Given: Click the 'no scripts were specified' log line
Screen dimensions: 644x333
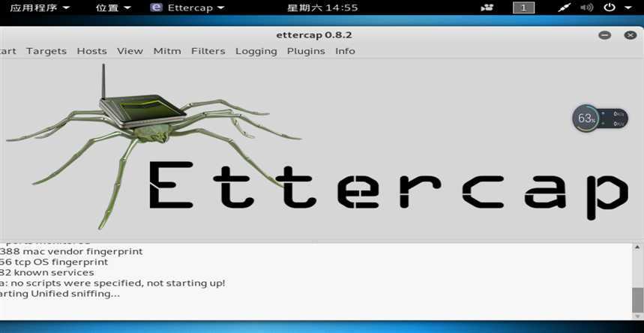Looking at the screenshot, I should click(112, 283).
